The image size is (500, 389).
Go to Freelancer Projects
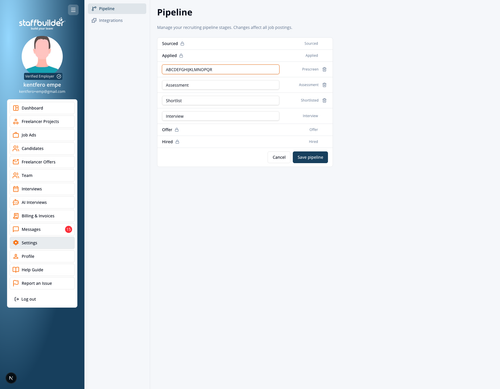pos(42,121)
